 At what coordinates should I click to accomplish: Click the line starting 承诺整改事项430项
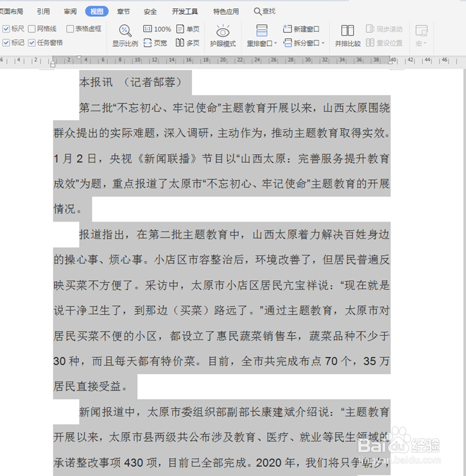(x=221, y=463)
